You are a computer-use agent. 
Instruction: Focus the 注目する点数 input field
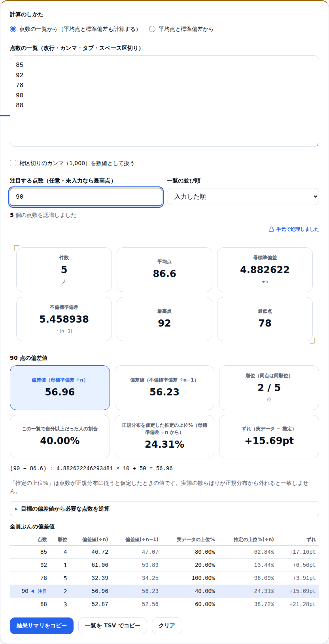86,197
